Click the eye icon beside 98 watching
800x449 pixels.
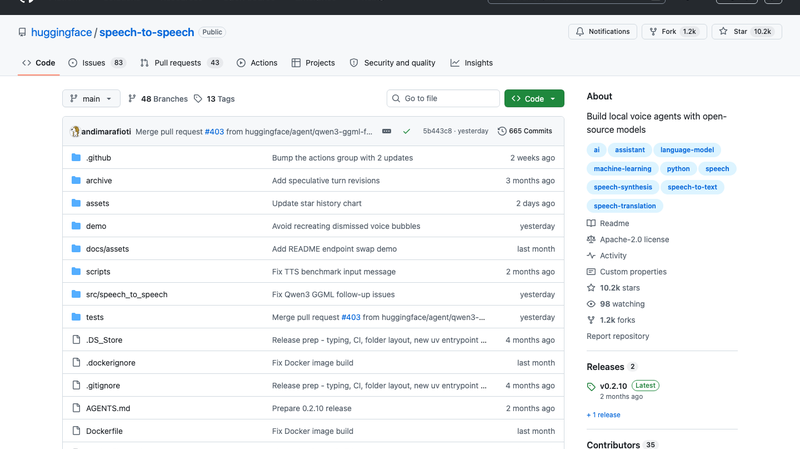[591, 304]
